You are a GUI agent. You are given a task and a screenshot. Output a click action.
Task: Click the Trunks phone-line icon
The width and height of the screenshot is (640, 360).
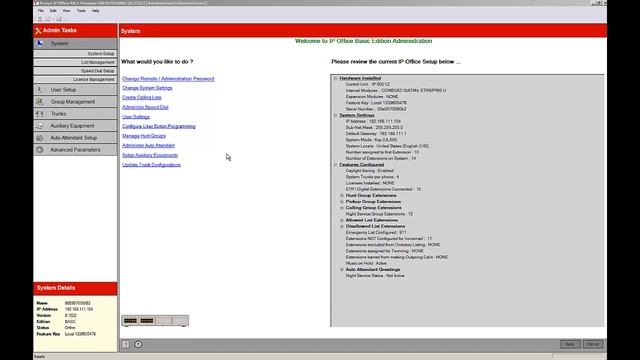pyautogui.click(x=40, y=113)
